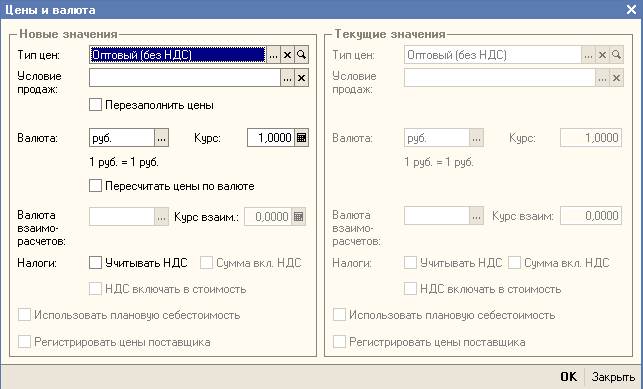Click the Курс взаим. 0,0000 field in Новые значения
Screen dimensions: 643x389
268,217
